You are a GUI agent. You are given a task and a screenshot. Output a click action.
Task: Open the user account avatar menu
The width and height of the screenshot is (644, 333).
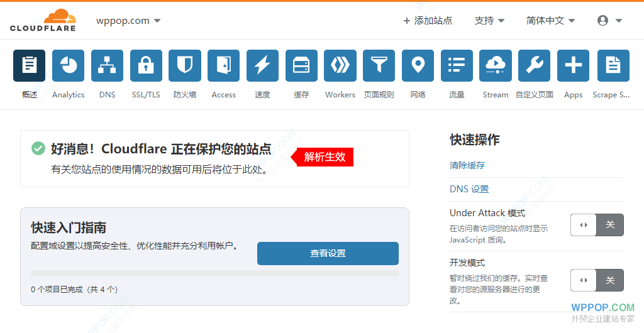click(610, 21)
